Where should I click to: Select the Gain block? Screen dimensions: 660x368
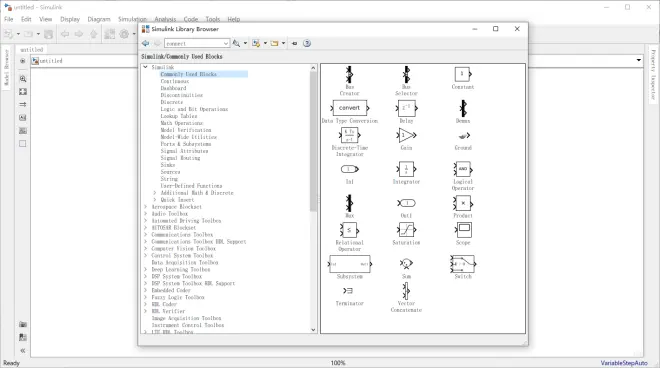(406, 135)
